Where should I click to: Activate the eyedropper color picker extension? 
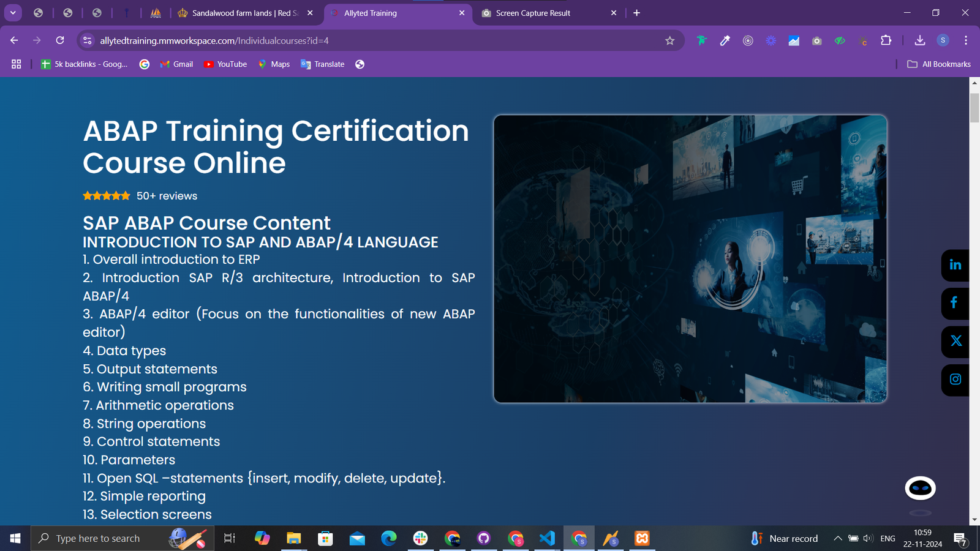[725, 40]
